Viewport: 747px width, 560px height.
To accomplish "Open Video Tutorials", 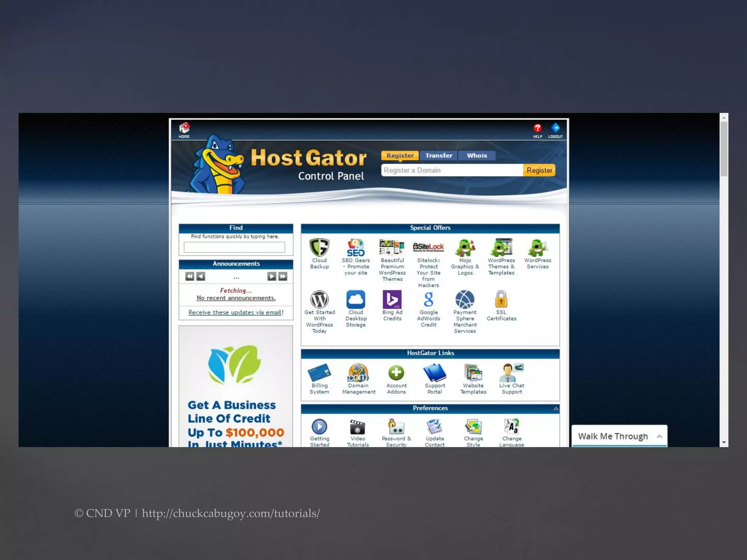I will tap(357, 433).
